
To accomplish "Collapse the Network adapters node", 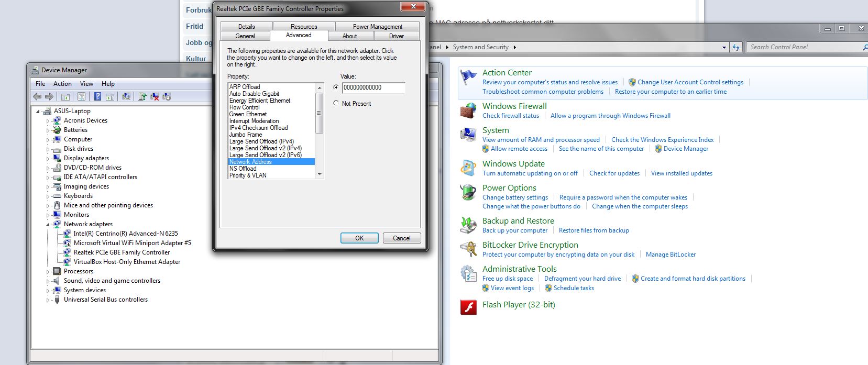I will click(48, 225).
